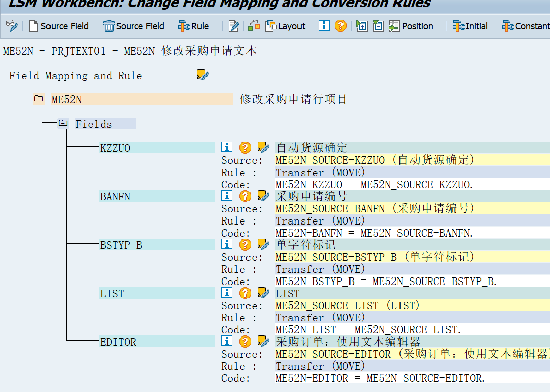Select the LIST field node
Viewport: 550px width, 392px height.
click(157, 293)
